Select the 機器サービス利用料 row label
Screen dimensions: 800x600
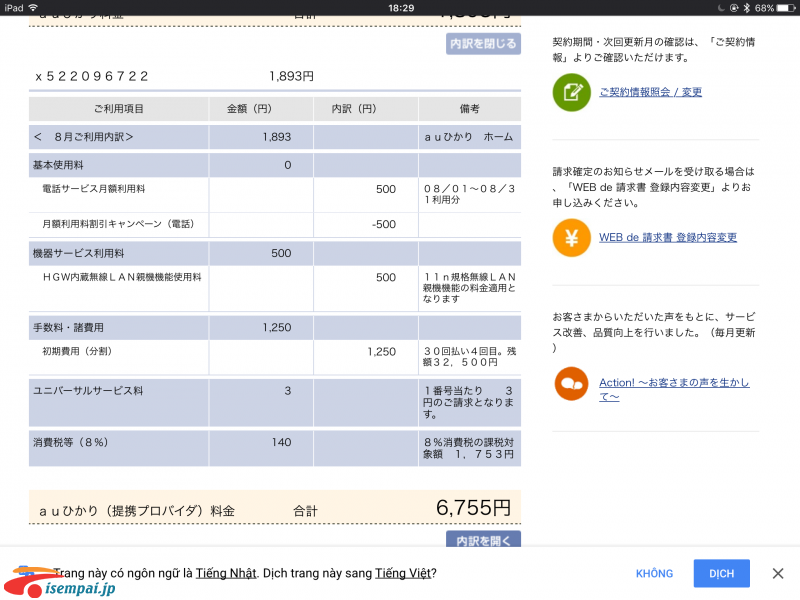79,254
